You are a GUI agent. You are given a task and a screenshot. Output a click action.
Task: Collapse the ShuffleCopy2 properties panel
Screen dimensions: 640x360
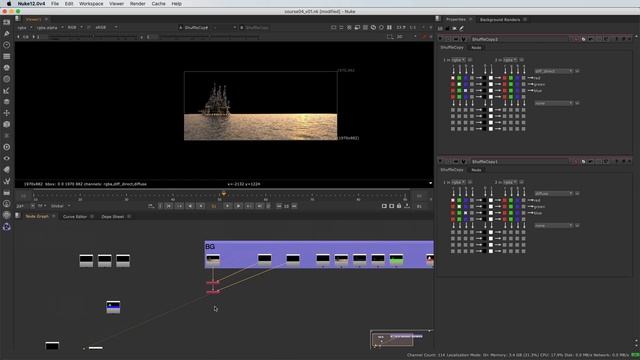coord(440,39)
